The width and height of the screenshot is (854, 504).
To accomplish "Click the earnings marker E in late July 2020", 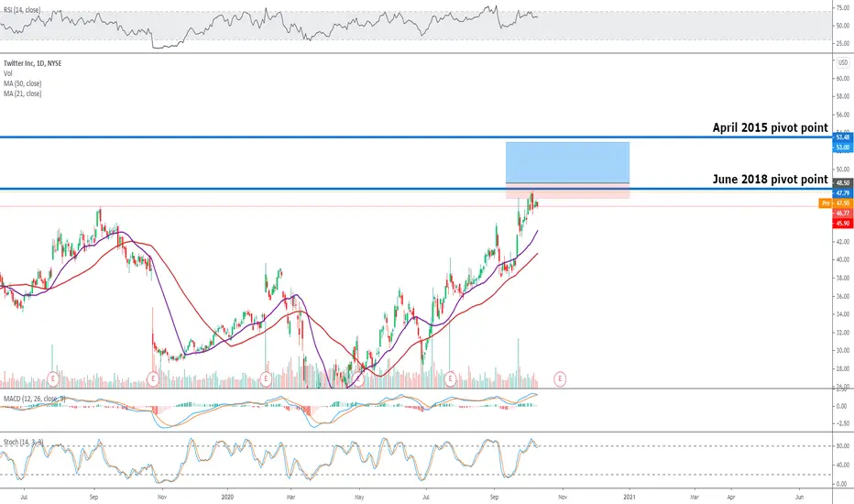I will (450, 378).
